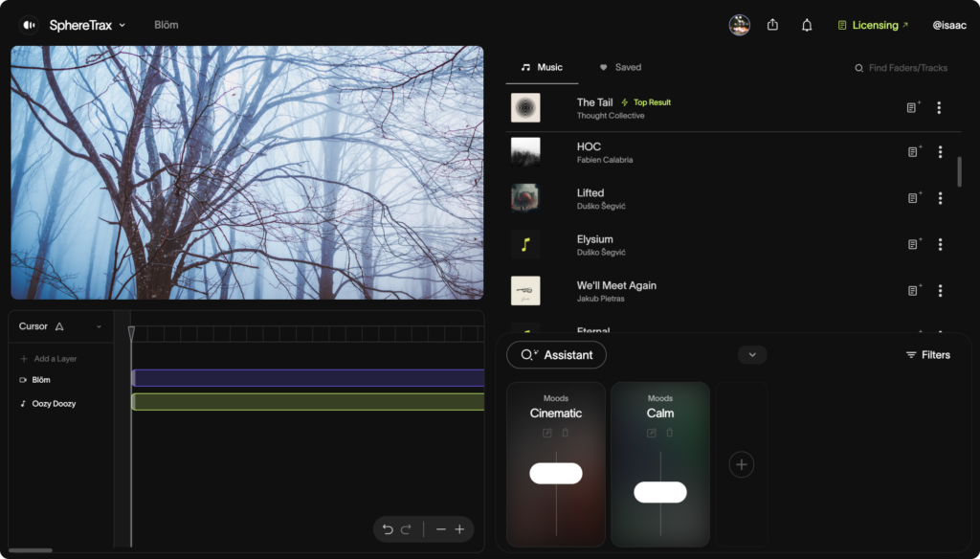Click the Blöm project name in header

[x=167, y=25]
